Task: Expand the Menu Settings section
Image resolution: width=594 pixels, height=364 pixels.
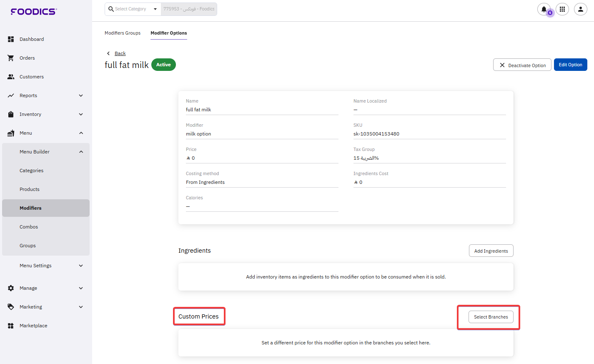Action: [81, 266]
